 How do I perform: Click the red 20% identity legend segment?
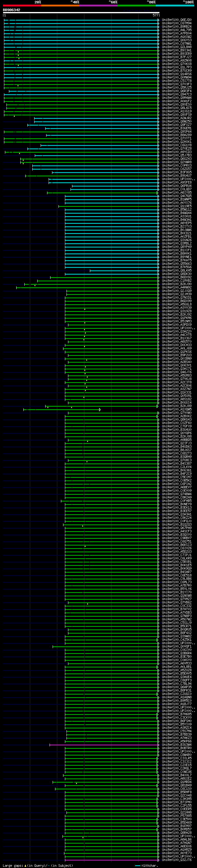[x=22, y=6]
